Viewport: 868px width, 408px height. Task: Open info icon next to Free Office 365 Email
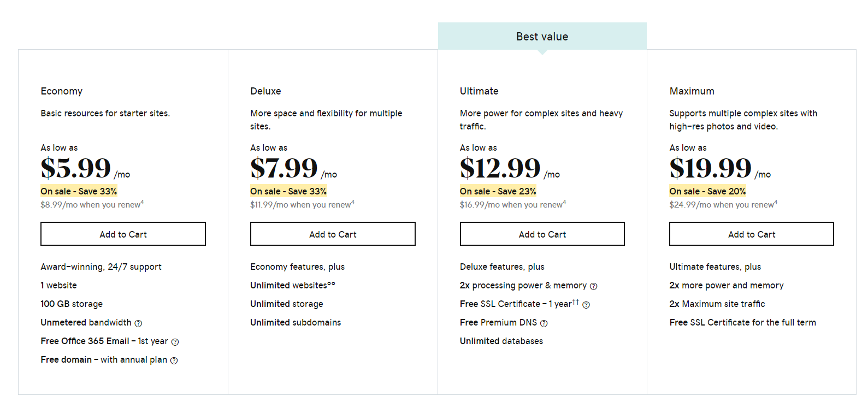point(175,342)
